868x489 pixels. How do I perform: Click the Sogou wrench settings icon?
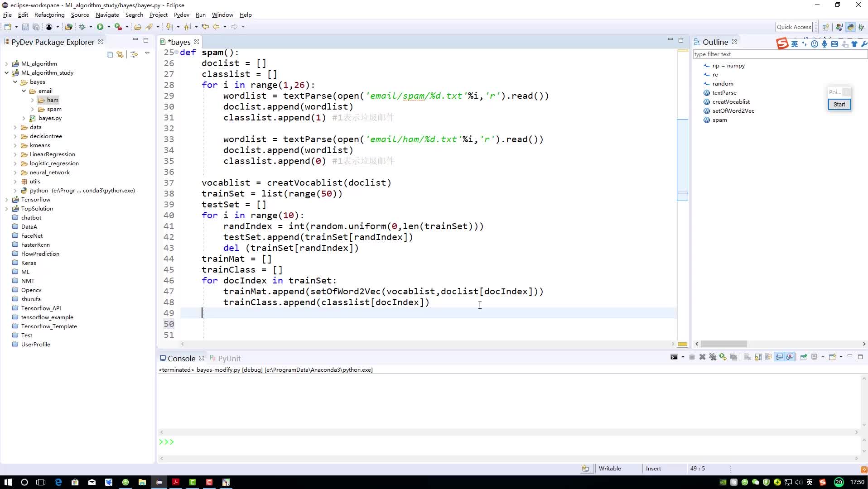pyautogui.click(x=863, y=44)
